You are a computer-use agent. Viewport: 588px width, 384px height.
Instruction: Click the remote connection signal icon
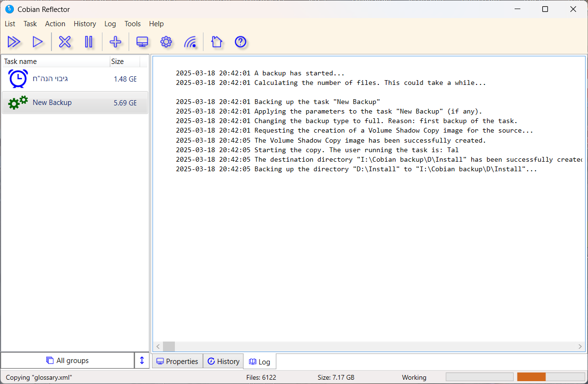[x=190, y=42]
